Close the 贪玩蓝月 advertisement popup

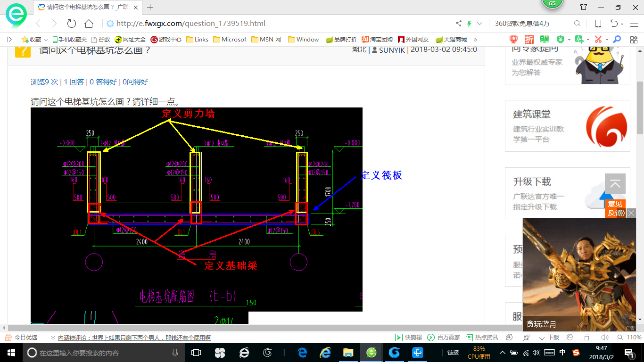coord(631,213)
